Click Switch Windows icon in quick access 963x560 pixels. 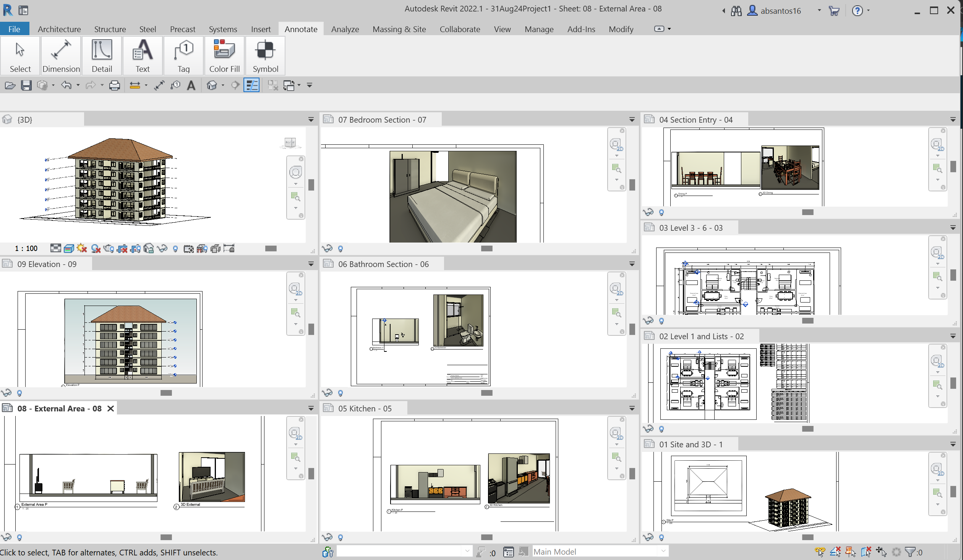[289, 85]
